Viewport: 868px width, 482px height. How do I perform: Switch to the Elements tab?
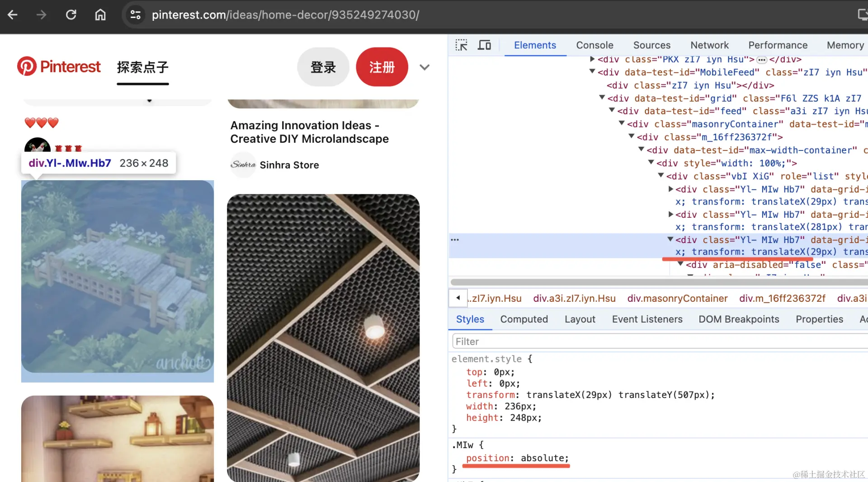tap(535, 45)
